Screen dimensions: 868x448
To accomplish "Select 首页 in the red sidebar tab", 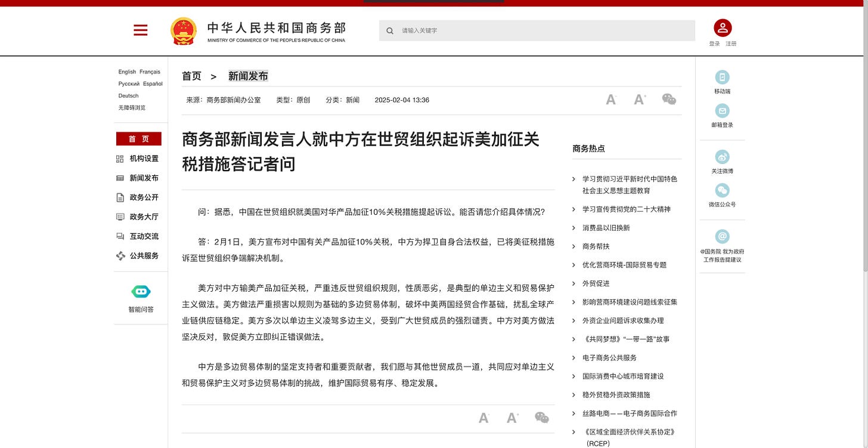I will (139, 139).
